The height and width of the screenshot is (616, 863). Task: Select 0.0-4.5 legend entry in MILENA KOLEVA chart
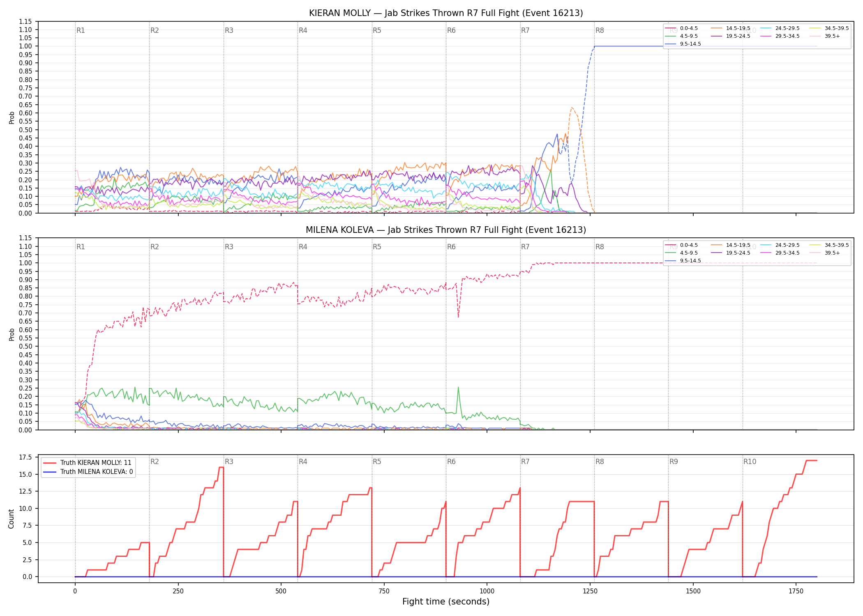pyautogui.click(x=681, y=245)
